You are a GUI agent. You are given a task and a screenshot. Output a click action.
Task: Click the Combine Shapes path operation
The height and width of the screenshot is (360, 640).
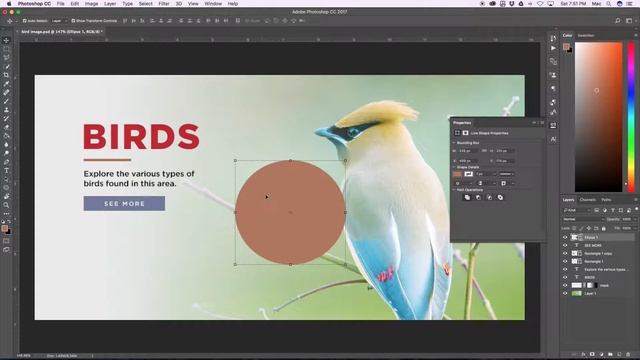click(x=467, y=198)
